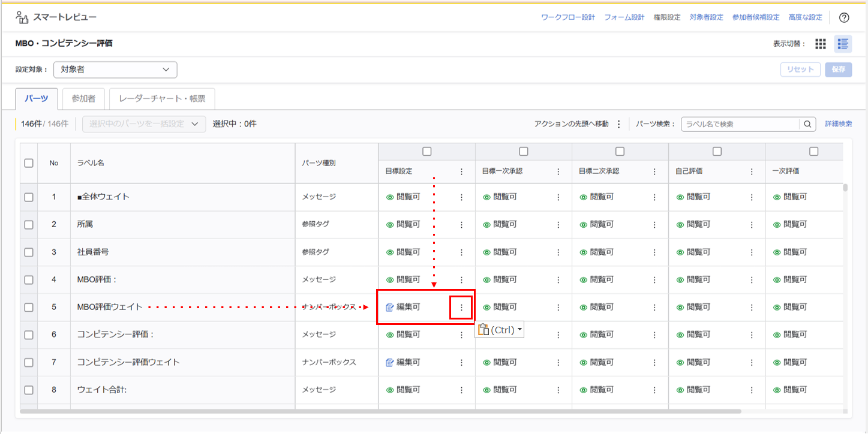868x434 pixels.
Task: Open the 目標一次承認 column header menu
Action: (x=558, y=171)
